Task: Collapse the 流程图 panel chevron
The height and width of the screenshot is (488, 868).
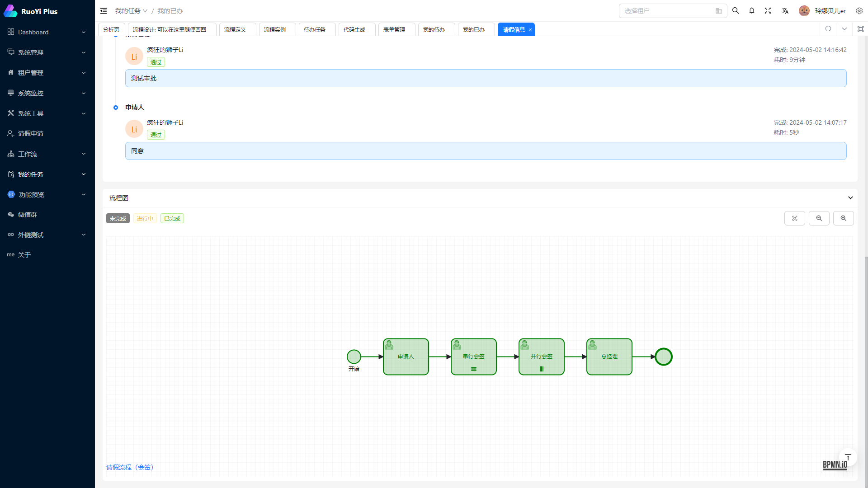Action: click(850, 198)
